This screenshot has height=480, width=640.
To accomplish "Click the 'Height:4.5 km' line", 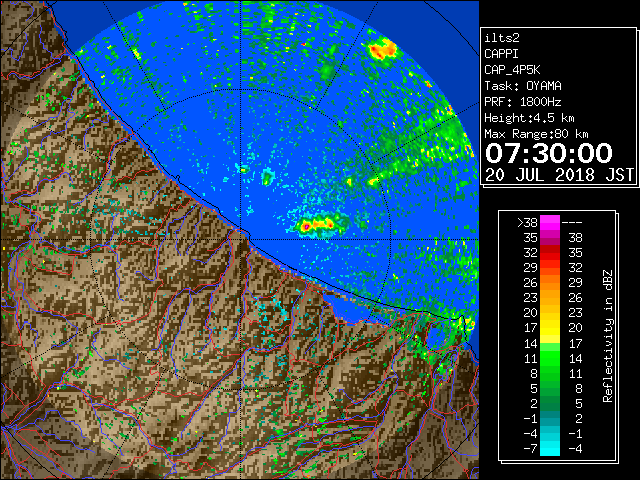I will pyautogui.click(x=529, y=118).
